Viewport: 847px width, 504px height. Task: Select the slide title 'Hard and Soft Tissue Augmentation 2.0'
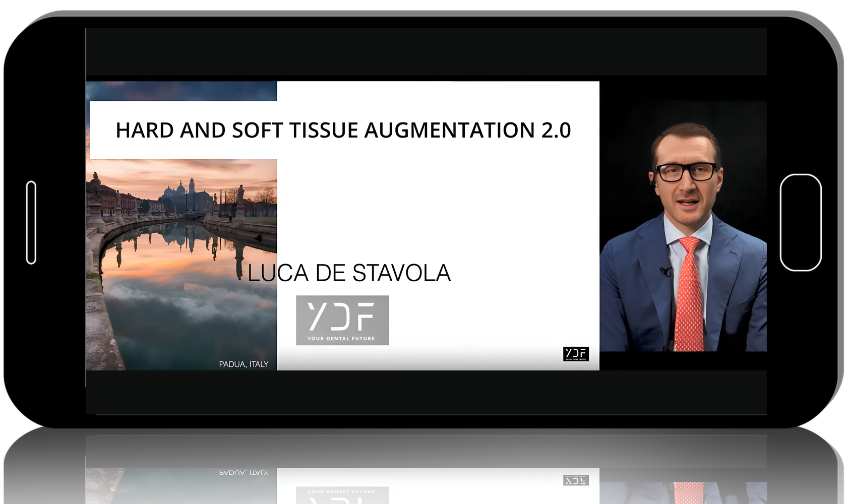[343, 130]
